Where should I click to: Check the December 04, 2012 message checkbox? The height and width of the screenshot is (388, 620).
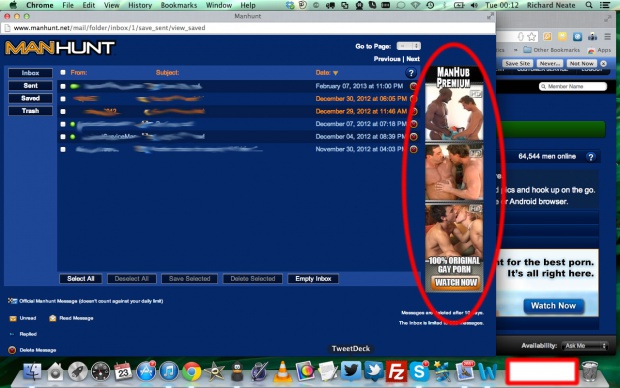click(x=63, y=137)
